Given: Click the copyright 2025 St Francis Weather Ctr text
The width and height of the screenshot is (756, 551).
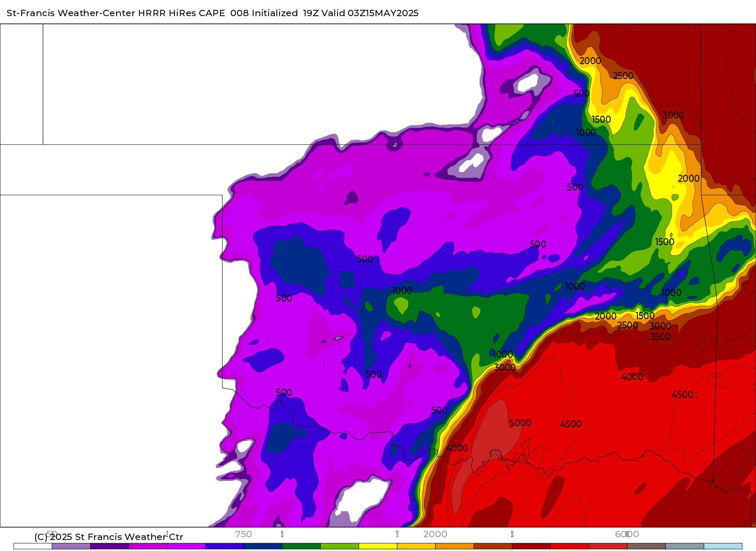Looking at the screenshot, I should (x=109, y=537).
